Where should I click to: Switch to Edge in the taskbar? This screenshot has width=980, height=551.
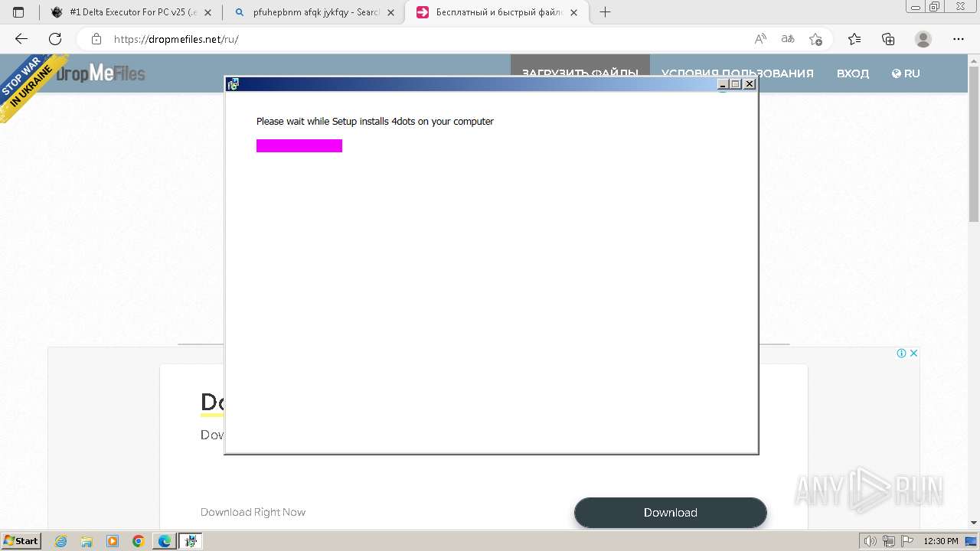165,541
